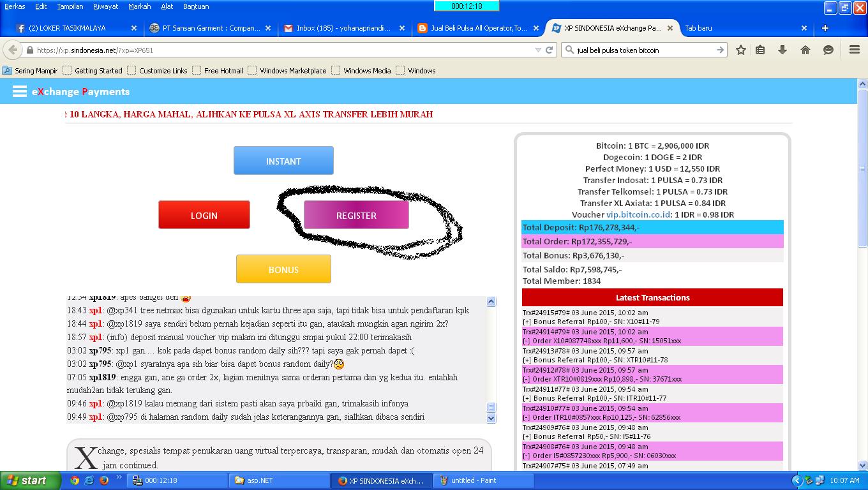Image resolution: width=868 pixels, height=490 pixels.
Task: Launch Internet Explorer from quick launch
Action: tap(89, 480)
